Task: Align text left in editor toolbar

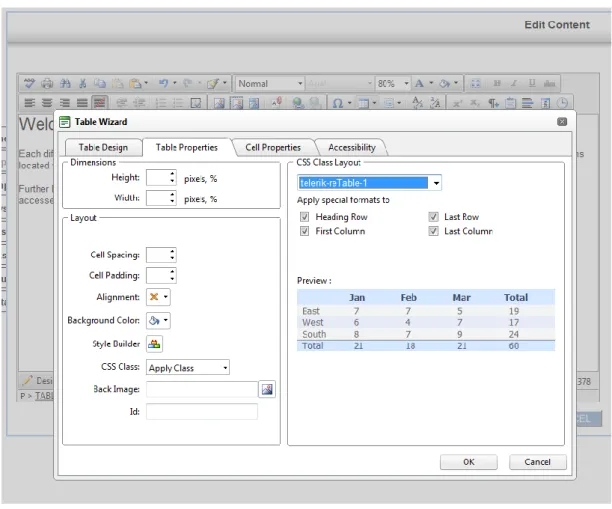Action: pyautogui.click(x=30, y=103)
